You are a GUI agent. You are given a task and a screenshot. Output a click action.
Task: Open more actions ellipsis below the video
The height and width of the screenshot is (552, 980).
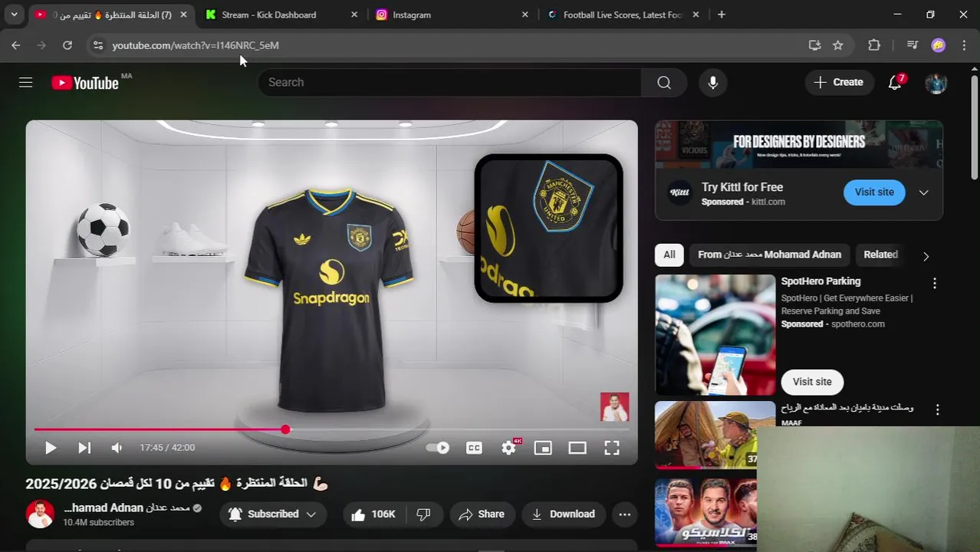625,514
